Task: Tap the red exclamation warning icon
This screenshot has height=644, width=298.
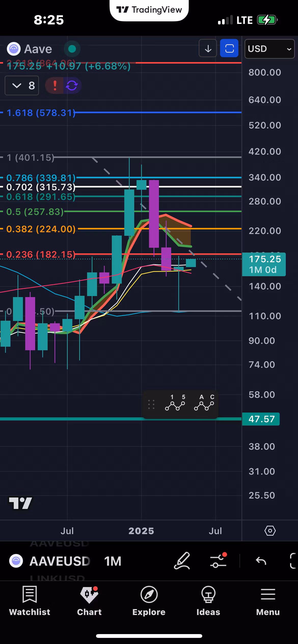Action: click(x=55, y=85)
